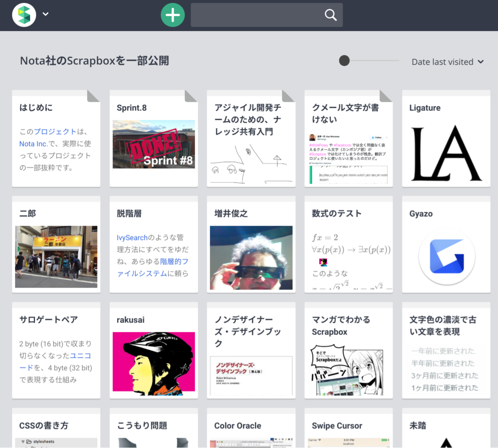Open the はじめに page title
The height and width of the screenshot is (448, 498).
[36, 108]
